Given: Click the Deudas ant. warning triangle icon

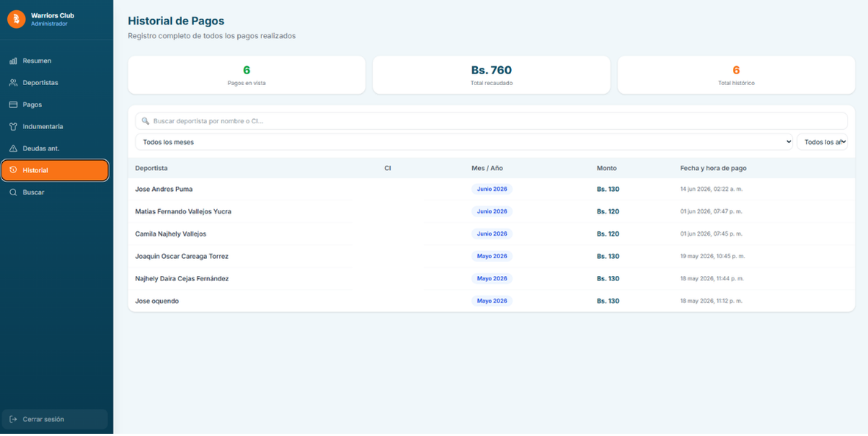Looking at the screenshot, I should coord(13,148).
